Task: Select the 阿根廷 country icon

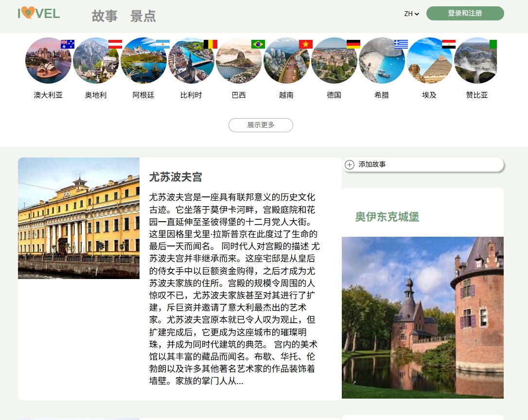Action: [143, 60]
